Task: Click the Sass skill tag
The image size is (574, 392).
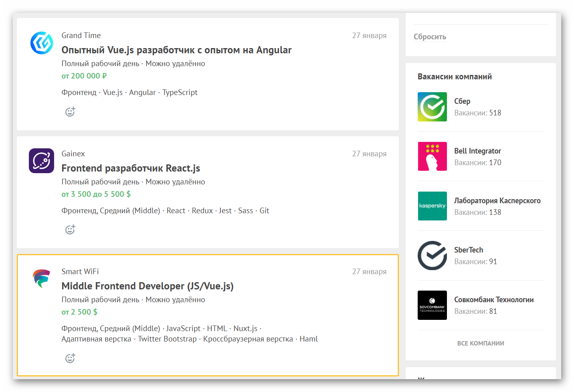Action: tap(246, 211)
